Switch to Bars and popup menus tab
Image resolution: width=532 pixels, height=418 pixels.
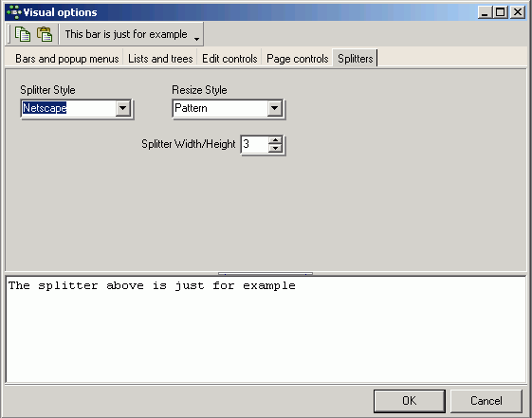coord(66,59)
